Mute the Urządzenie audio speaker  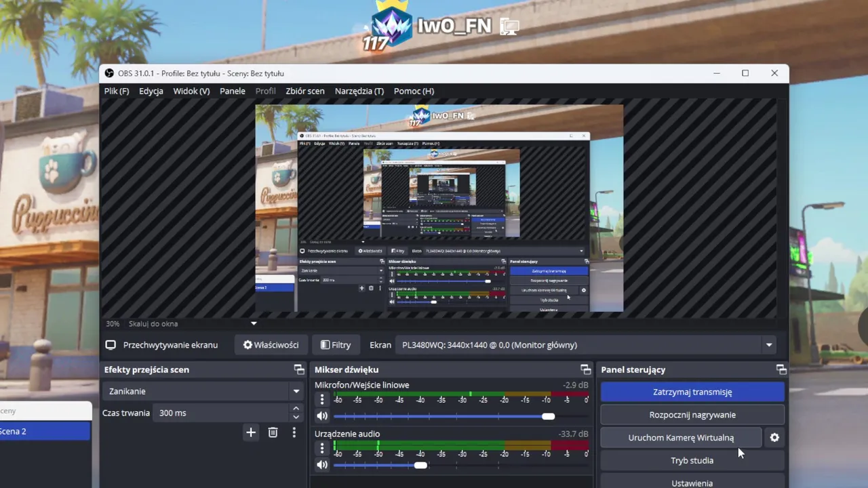[x=322, y=465]
